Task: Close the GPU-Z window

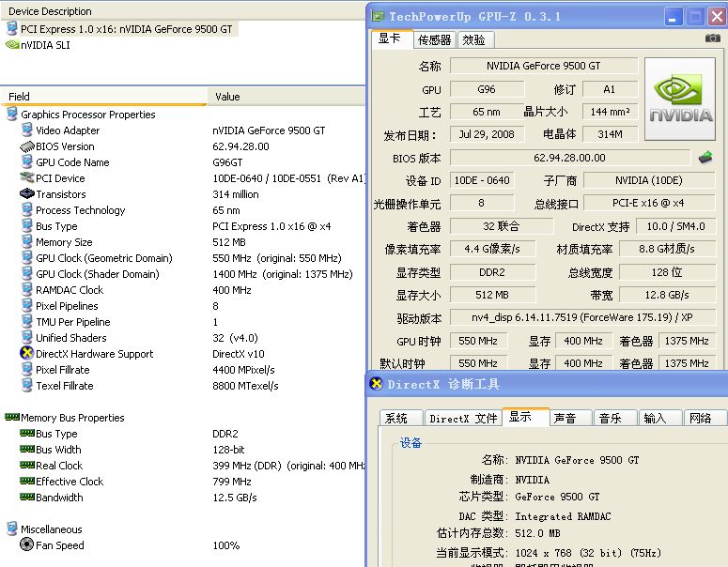Action: 717,17
